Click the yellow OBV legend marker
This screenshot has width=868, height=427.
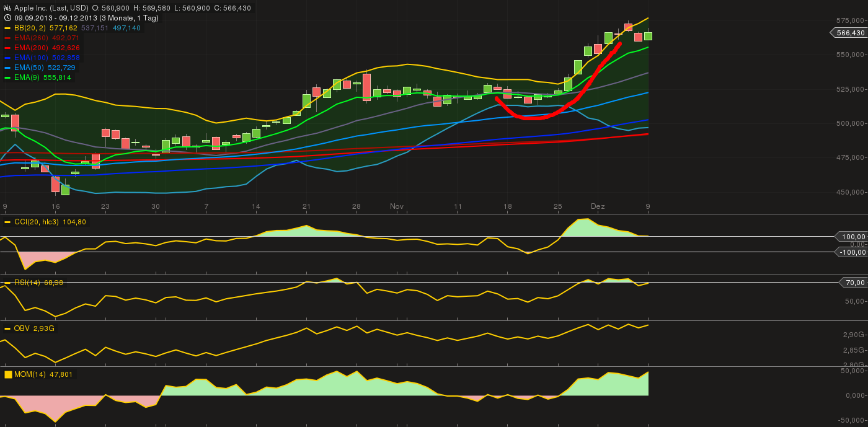[x=7, y=328]
